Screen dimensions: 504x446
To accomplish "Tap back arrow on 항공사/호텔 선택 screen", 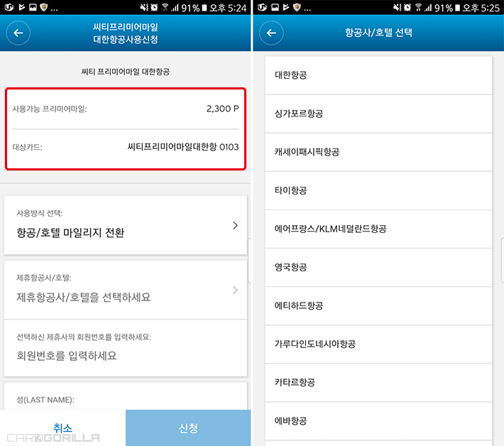I will pos(271,33).
